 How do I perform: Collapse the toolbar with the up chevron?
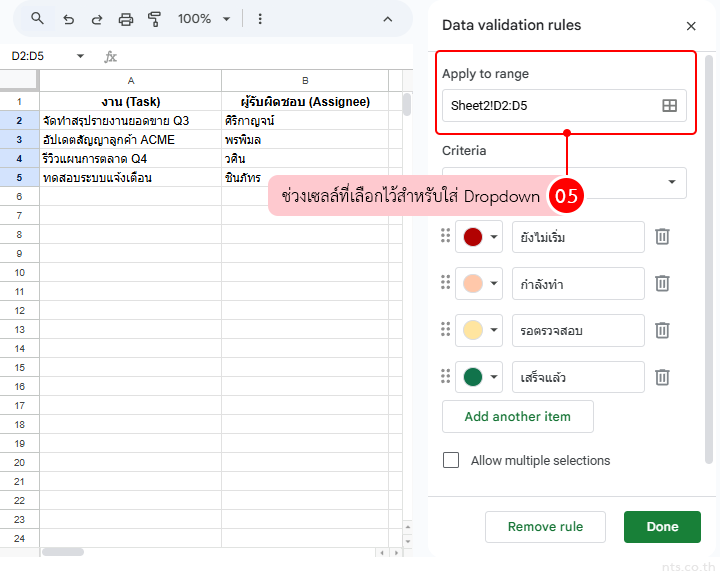388,19
